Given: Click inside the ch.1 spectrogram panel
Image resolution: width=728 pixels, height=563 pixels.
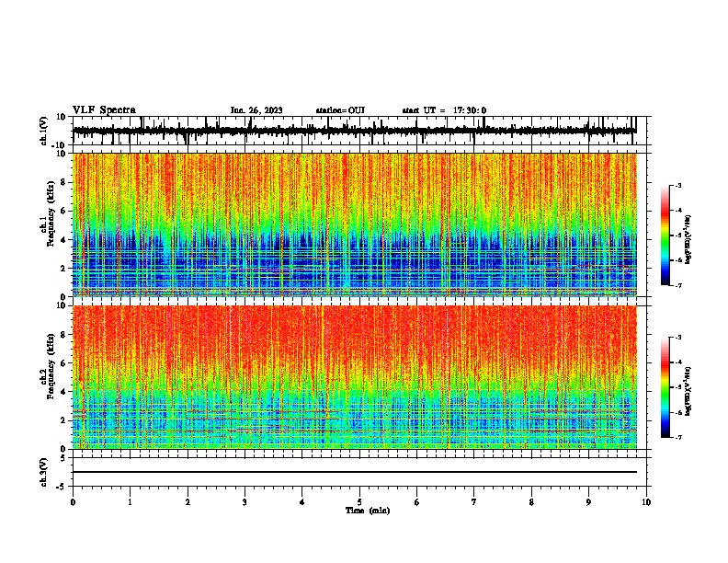Looking at the screenshot, I should click(x=354, y=224).
